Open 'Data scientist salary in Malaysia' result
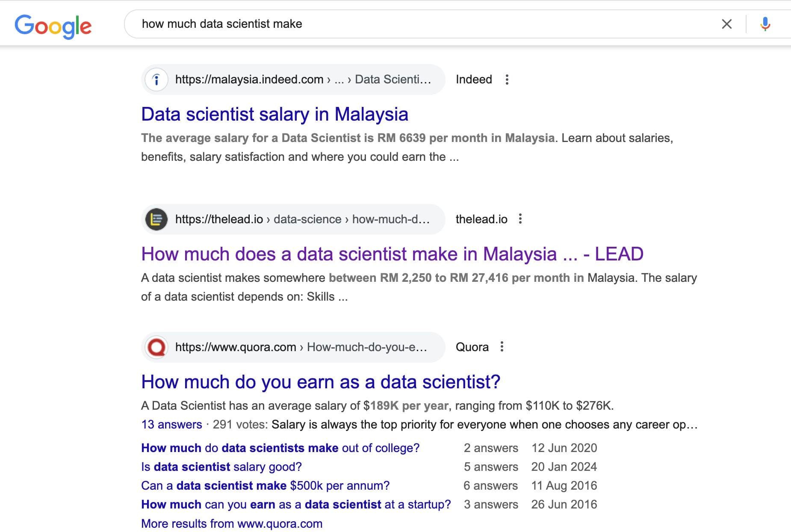This screenshot has height=532, width=791. (274, 114)
